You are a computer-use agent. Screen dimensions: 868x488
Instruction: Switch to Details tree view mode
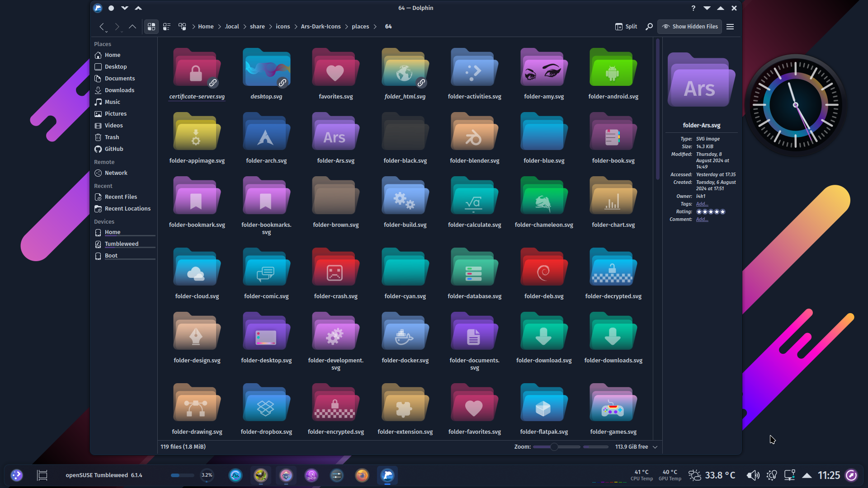click(x=182, y=27)
